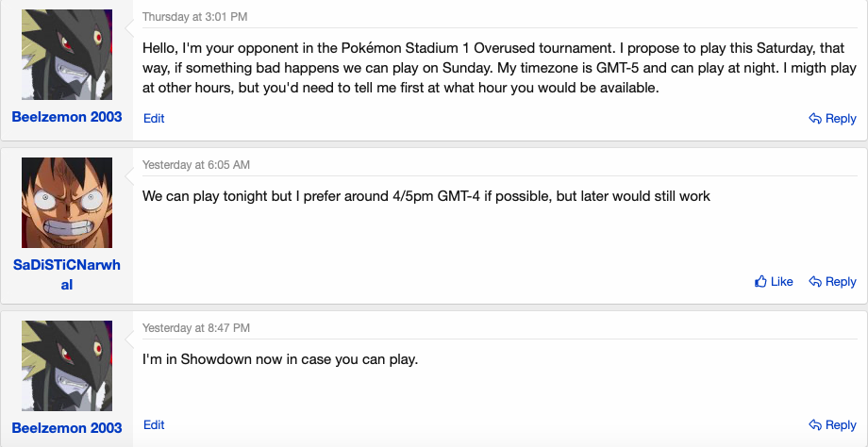Click the thumbs-up icon on SaDiSTiCNarwhal's post
The height and width of the screenshot is (447, 868).
pyautogui.click(x=761, y=282)
